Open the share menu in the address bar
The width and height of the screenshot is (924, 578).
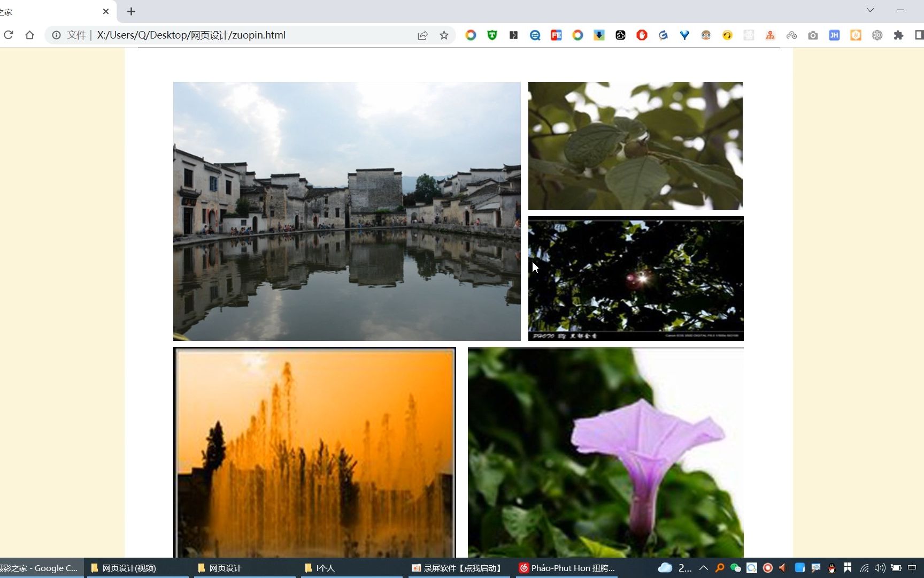(423, 35)
